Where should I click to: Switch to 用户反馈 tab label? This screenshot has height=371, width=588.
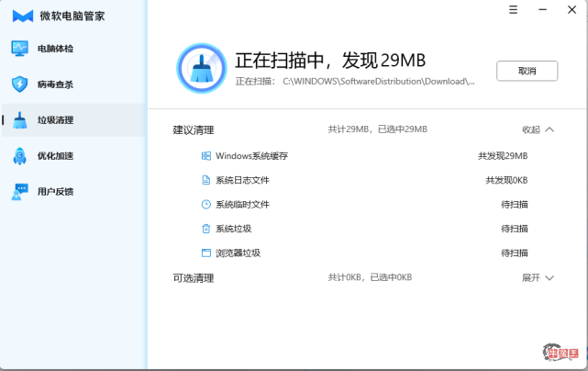[56, 192]
